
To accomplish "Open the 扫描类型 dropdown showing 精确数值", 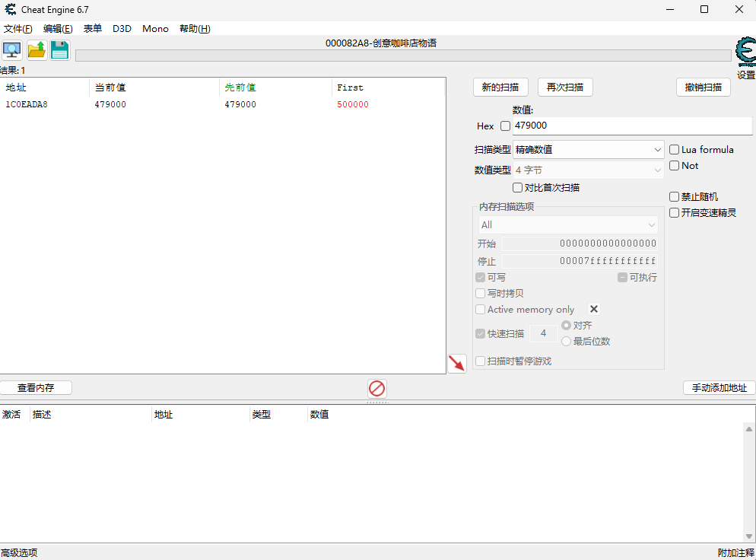I will [x=589, y=150].
